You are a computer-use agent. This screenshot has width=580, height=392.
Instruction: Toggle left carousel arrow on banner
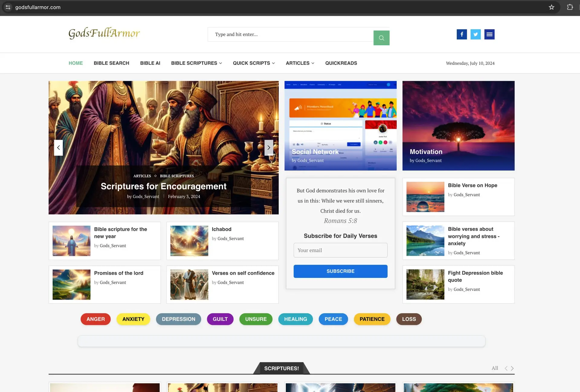click(x=58, y=147)
